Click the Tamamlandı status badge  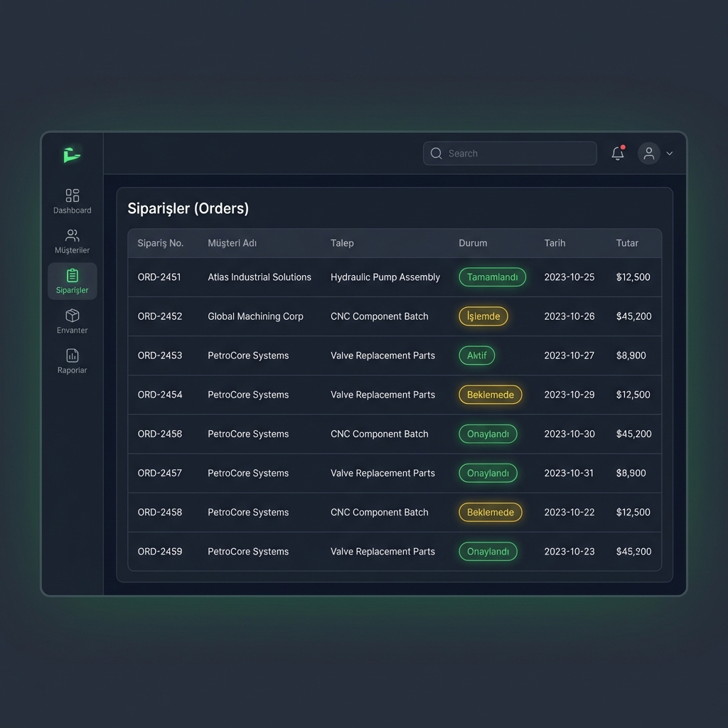(x=492, y=277)
